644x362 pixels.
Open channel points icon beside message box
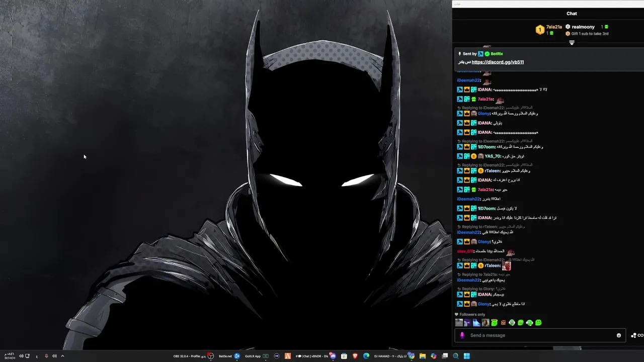(633, 335)
